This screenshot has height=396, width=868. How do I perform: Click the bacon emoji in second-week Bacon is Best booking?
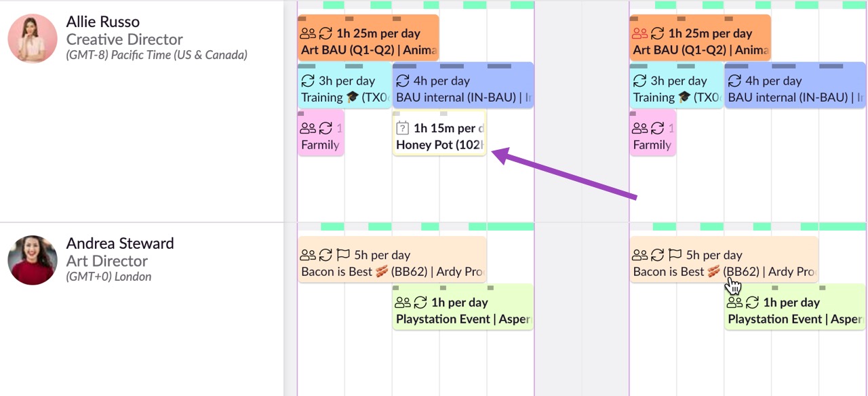[x=713, y=272]
